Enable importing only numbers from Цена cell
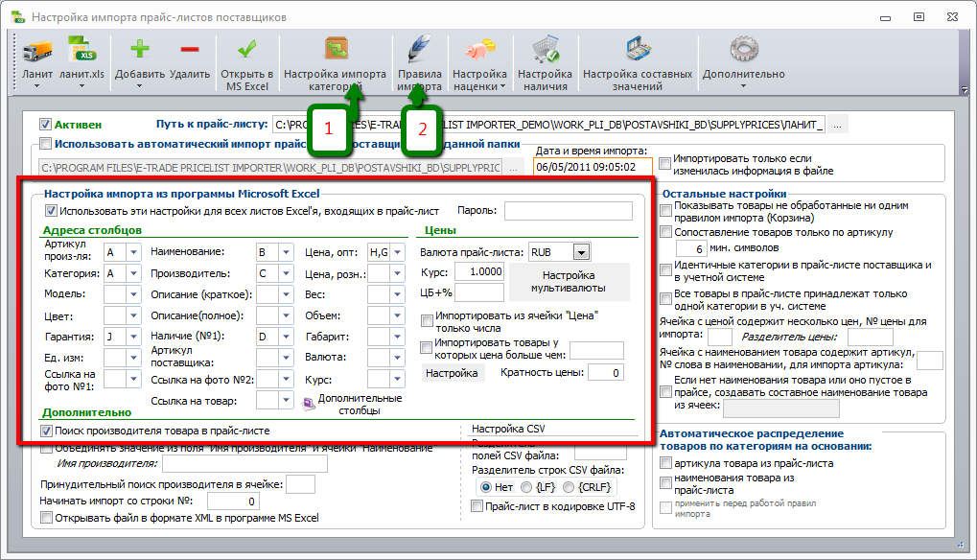The image size is (977, 560). pos(427,321)
